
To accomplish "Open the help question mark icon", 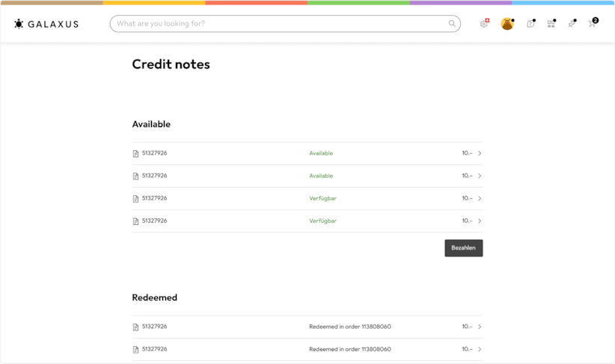I will click(x=530, y=23).
